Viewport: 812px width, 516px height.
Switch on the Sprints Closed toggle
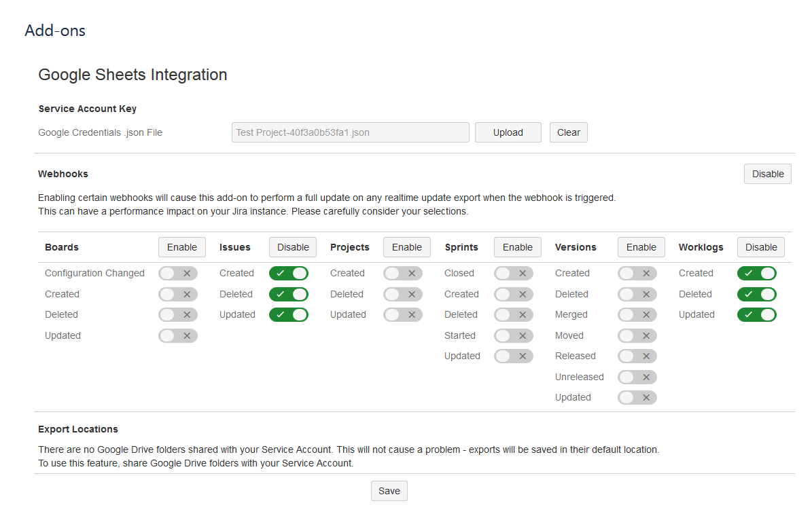point(513,274)
